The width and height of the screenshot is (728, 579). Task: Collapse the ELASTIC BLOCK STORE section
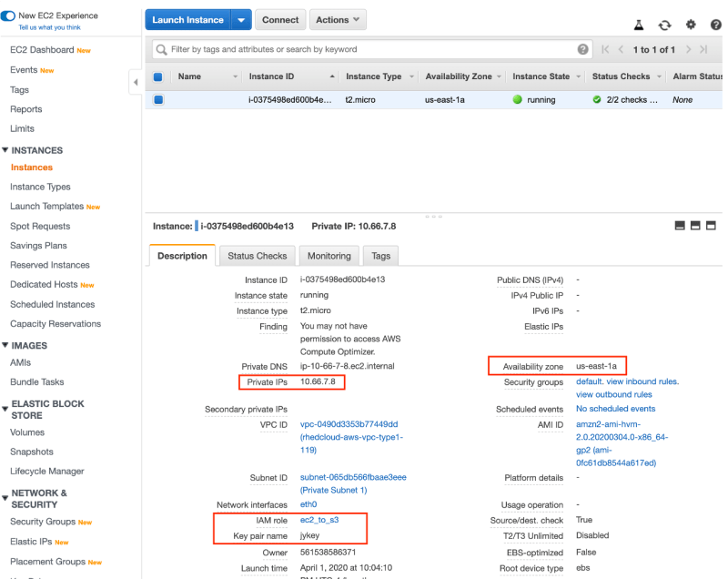(5, 409)
